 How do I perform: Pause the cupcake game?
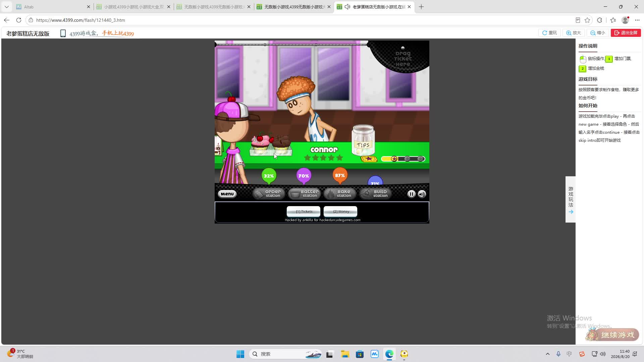coord(411,194)
